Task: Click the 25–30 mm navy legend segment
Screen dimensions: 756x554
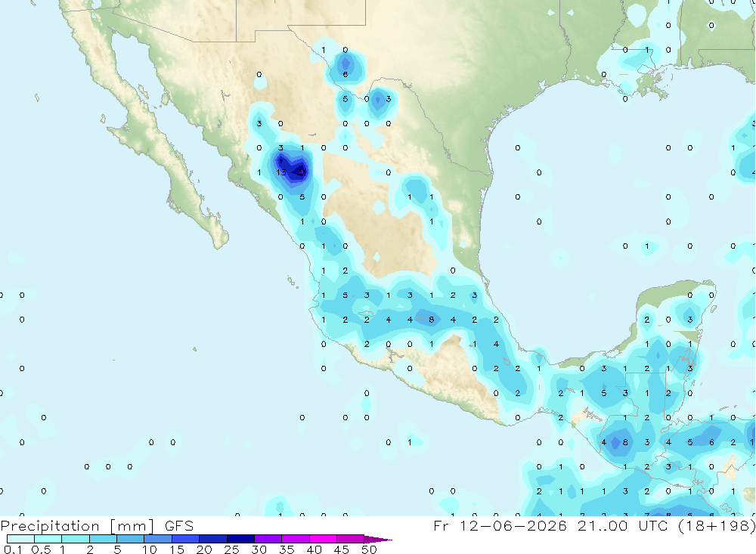Action: (x=240, y=539)
